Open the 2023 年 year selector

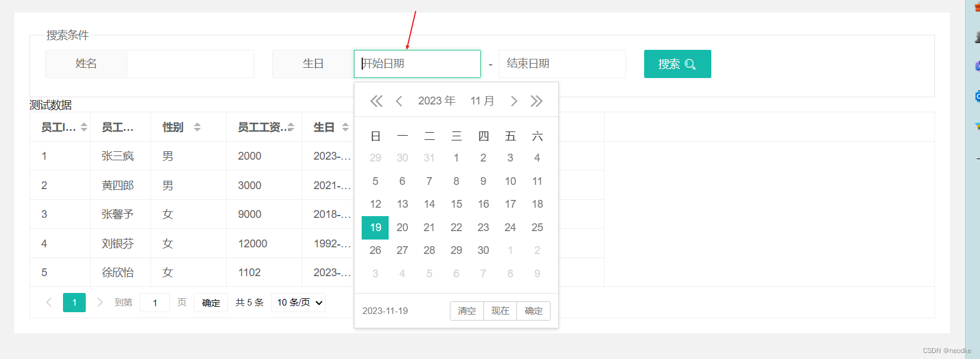437,101
